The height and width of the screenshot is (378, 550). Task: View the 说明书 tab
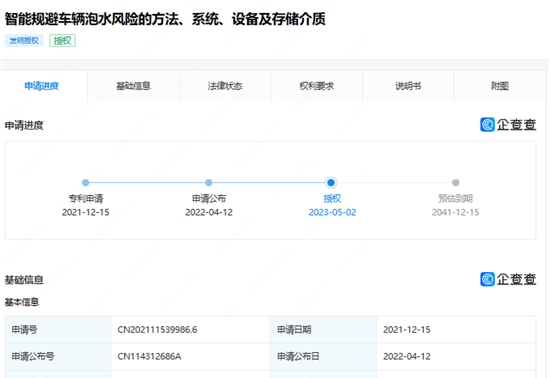pos(408,86)
